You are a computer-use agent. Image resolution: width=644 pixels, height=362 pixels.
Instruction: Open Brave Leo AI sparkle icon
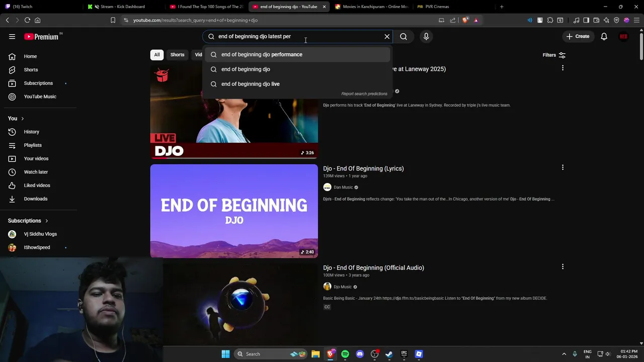[606, 20]
